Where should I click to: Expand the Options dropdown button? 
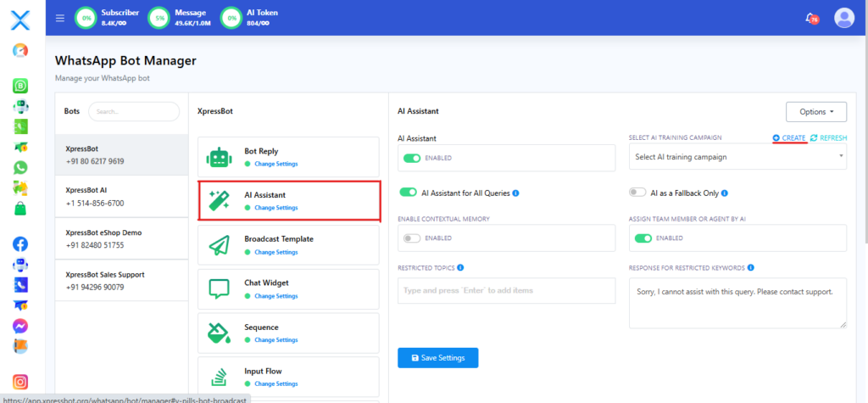816,111
